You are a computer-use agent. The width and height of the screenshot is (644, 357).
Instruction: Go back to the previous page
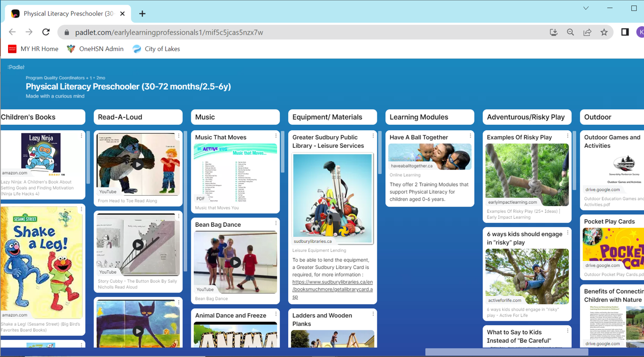(x=12, y=32)
